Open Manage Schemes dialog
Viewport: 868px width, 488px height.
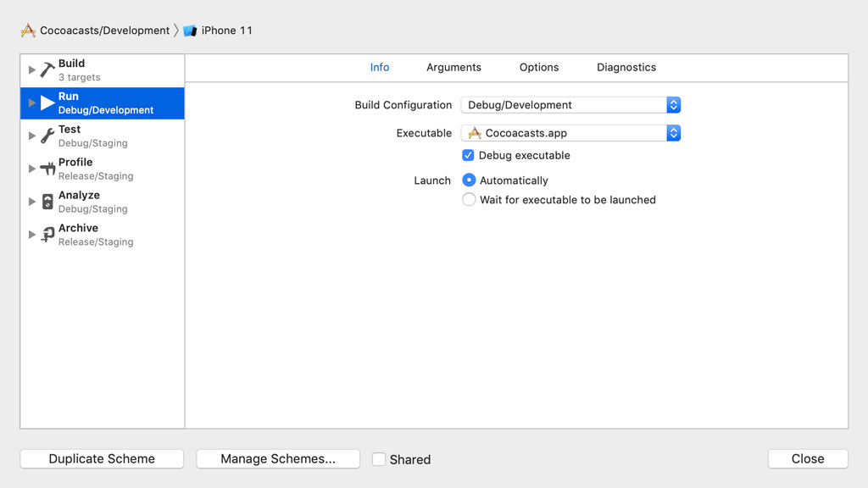277,458
